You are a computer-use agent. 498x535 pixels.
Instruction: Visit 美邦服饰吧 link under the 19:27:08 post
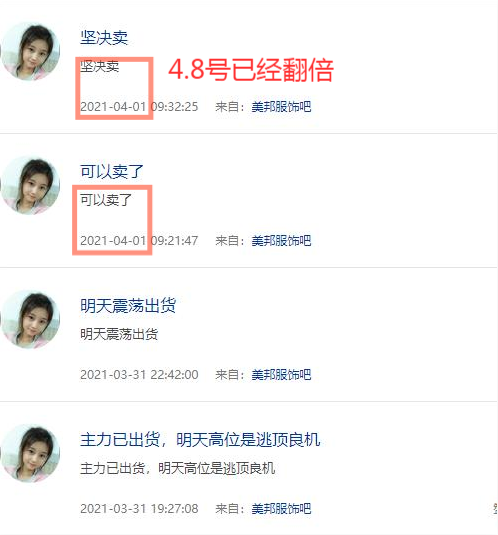(x=281, y=509)
